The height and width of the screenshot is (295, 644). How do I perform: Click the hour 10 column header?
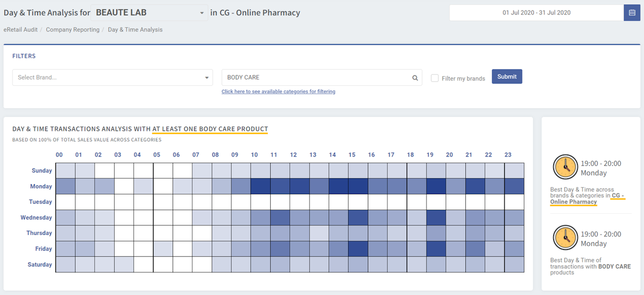(x=255, y=155)
